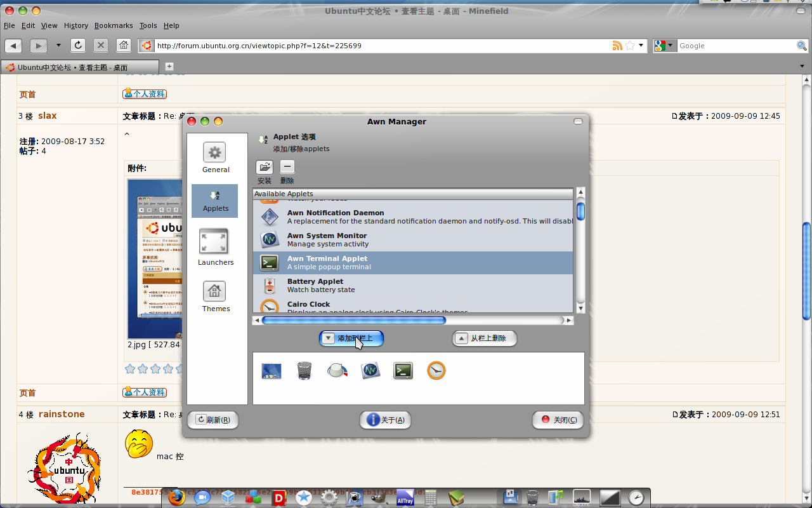The width and height of the screenshot is (812, 508).
Task: Open the Applets section in Awn Manager
Action: click(215, 201)
